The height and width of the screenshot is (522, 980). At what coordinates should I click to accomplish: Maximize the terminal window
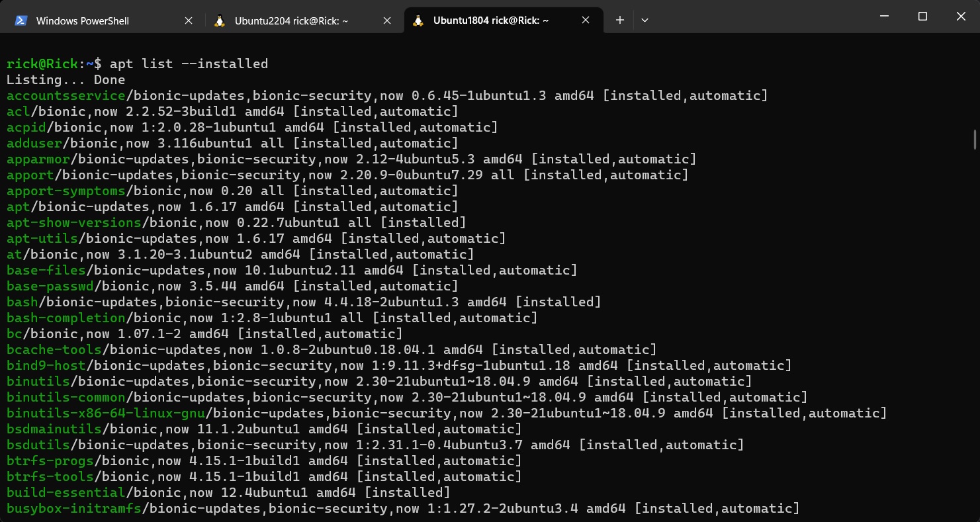point(922,16)
